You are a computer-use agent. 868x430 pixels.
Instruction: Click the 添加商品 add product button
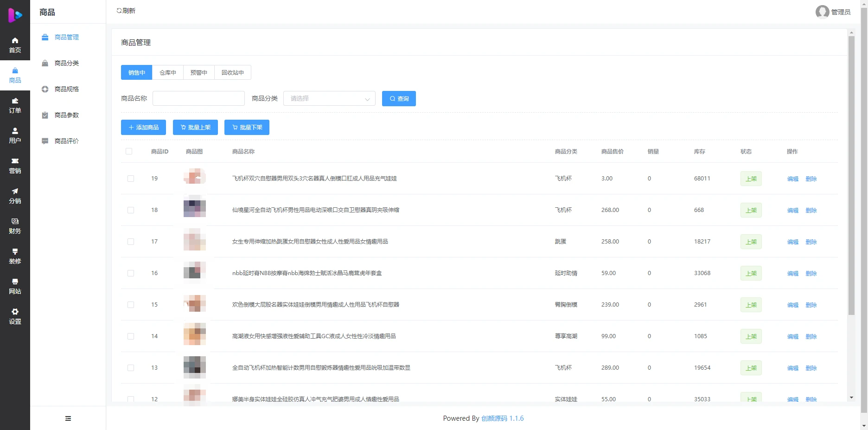tap(143, 127)
